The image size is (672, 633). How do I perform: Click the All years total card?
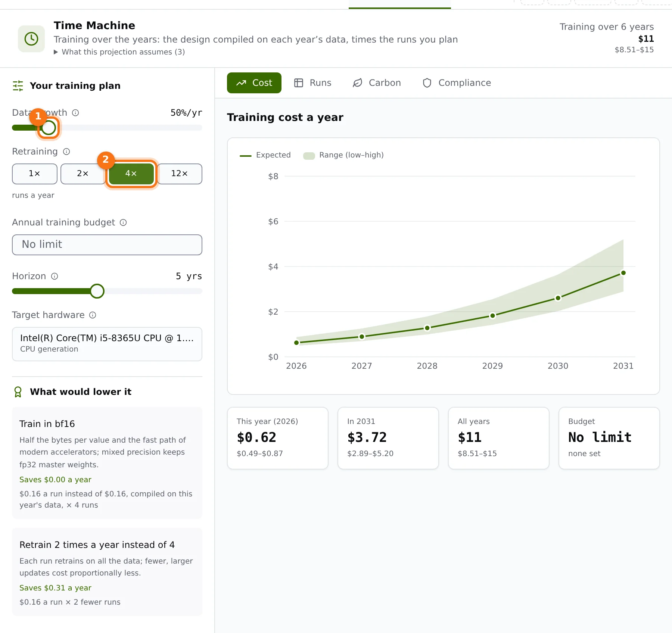click(x=499, y=438)
